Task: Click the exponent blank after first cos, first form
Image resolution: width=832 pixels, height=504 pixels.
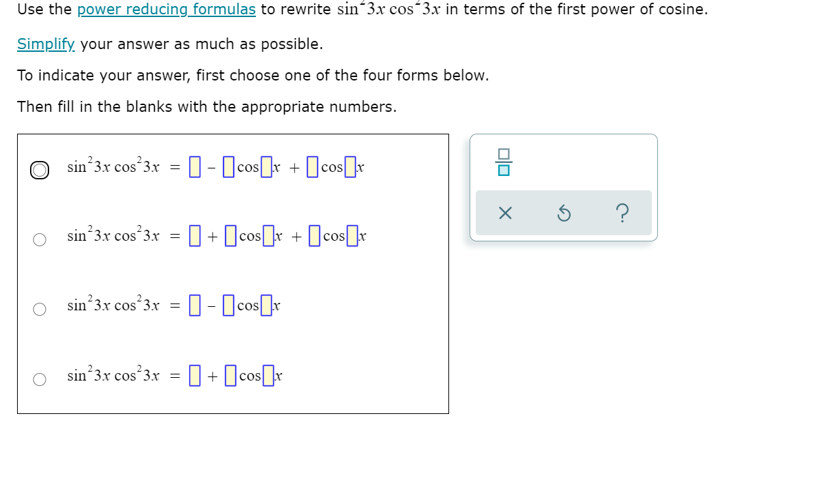Action: pyautogui.click(x=266, y=166)
